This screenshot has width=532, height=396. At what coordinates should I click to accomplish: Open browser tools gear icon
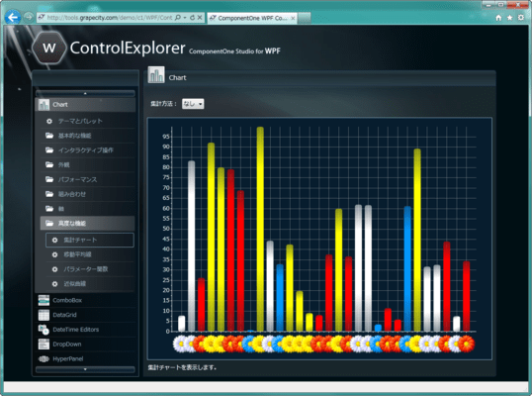click(521, 17)
